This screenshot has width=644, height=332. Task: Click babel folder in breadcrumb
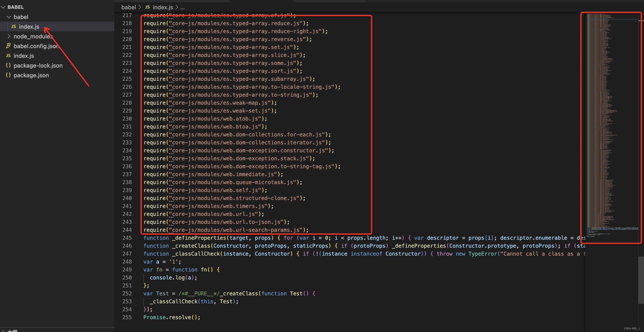[129, 7]
